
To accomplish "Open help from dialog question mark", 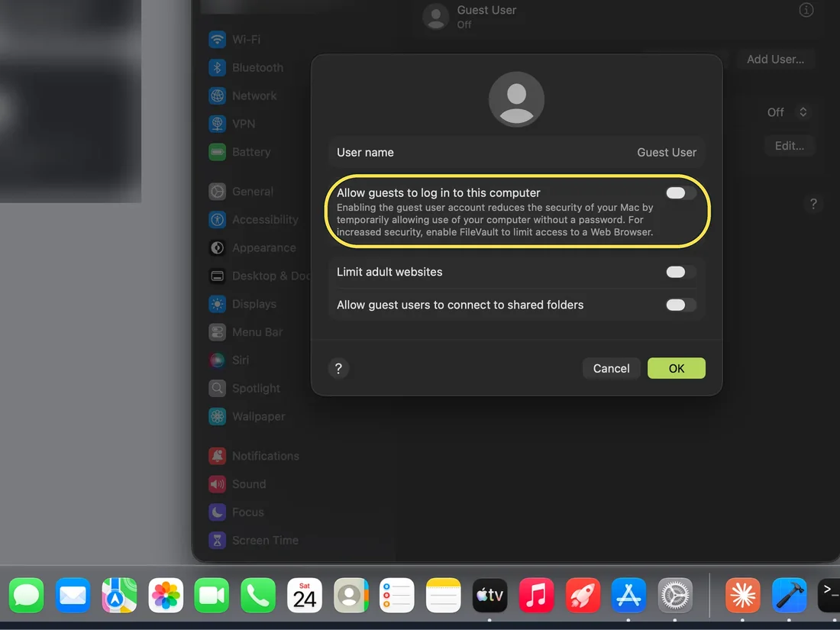I will tap(338, 369).
